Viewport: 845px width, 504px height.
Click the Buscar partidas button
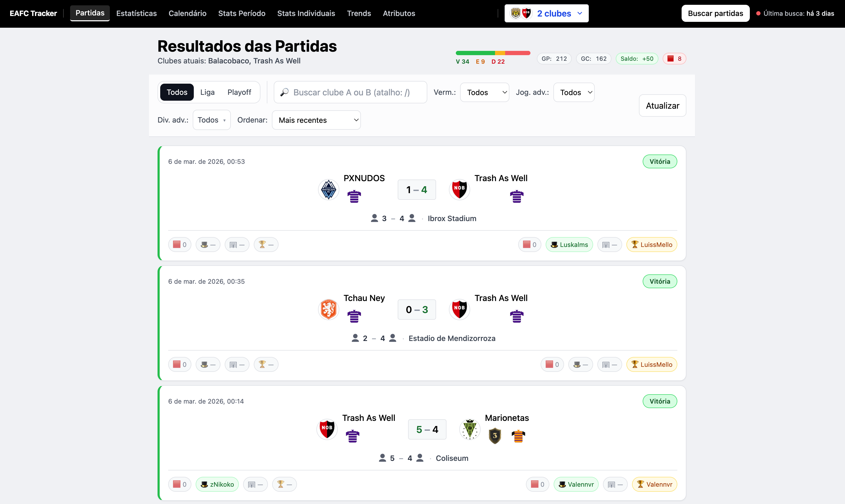(x=715, y=14)
